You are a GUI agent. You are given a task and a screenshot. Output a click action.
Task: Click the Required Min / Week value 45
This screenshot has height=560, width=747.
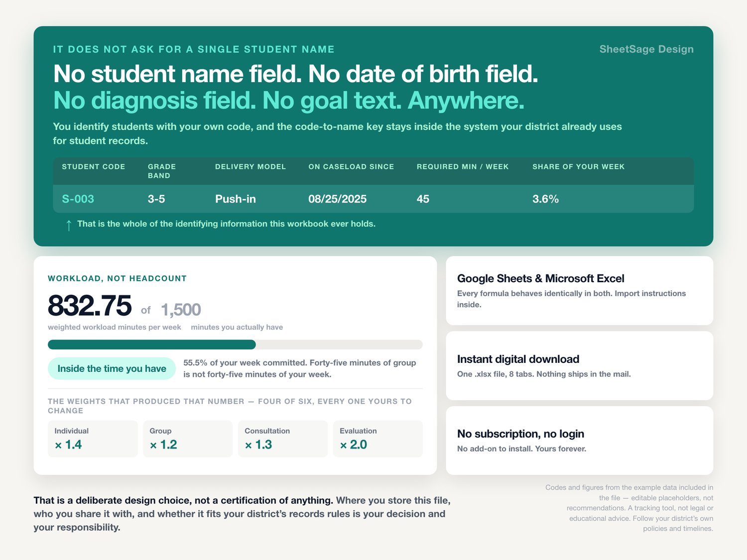coord(423,199)
